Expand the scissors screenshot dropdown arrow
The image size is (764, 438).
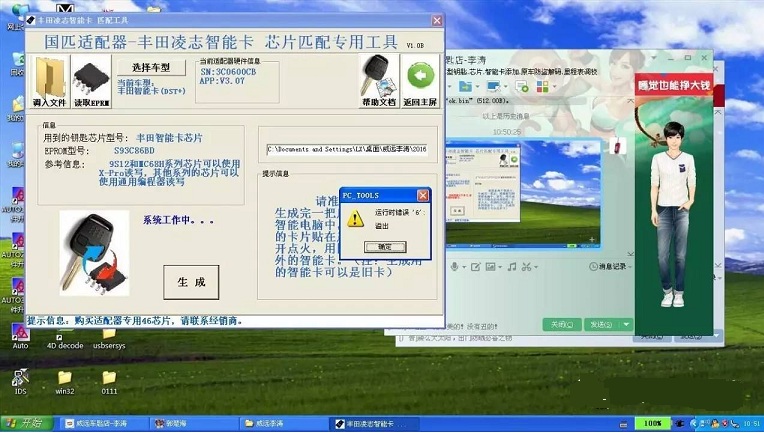point(535,267)
